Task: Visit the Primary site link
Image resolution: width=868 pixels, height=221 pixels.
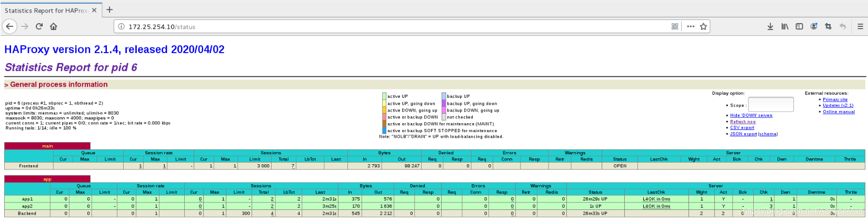Action: coord(835,99)
